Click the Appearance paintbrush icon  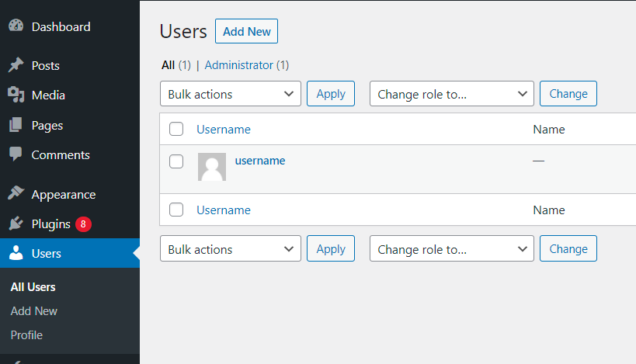(x=16, y=195)
